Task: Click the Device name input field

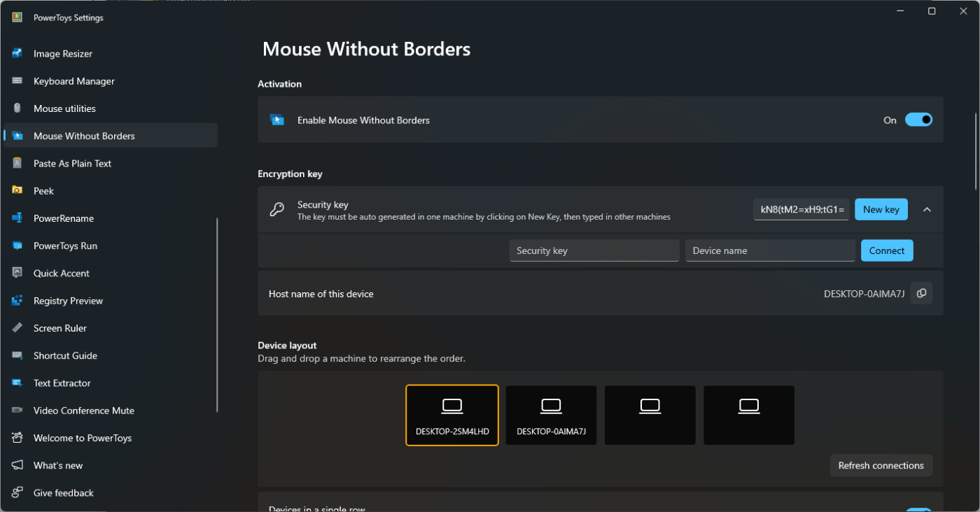Action: 770,250
